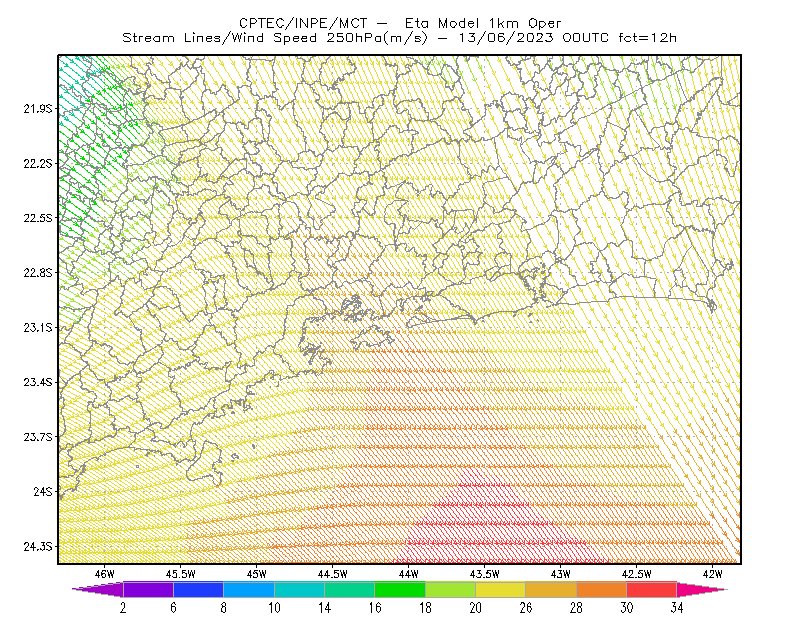Click the '43.5W' longitude label
This screenshot has width=800, height=618.
point(485,574)
